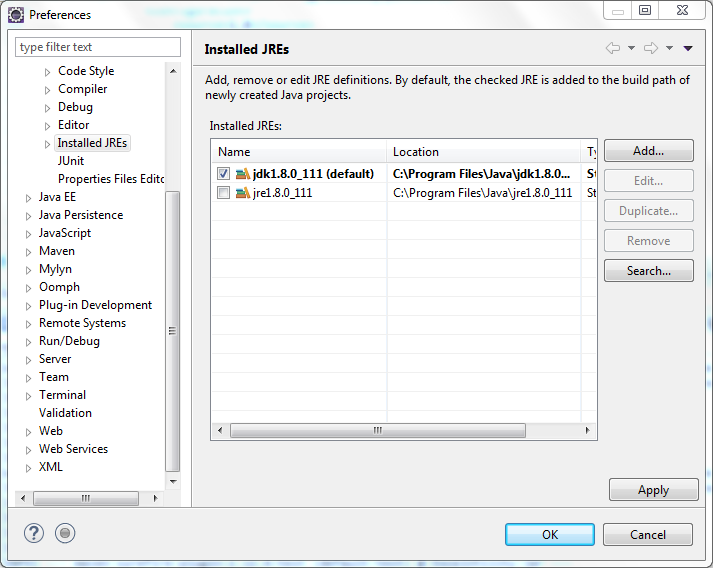Select Team in the preferences tree
Viewport: 713px width, 568px height.
coord(54,377)
